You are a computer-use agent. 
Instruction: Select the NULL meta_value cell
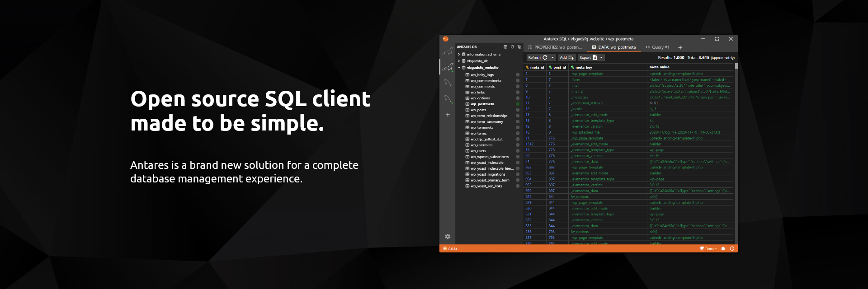690,103
